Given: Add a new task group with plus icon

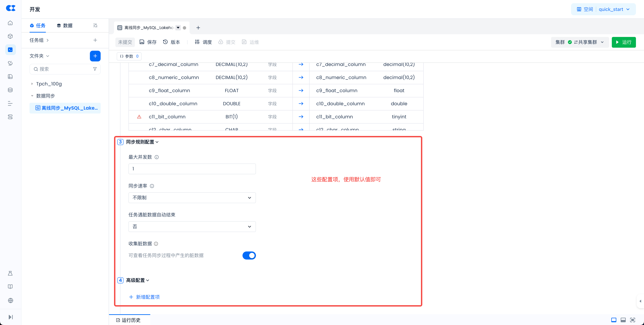Looking at the screenshot, I should click(x=95, y=40).
